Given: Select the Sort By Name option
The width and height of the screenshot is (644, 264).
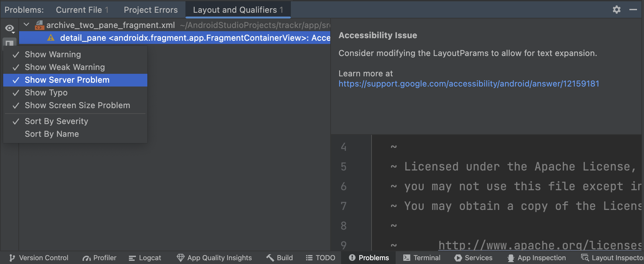Looking at the screenshot, I should [x=52, y=134].
